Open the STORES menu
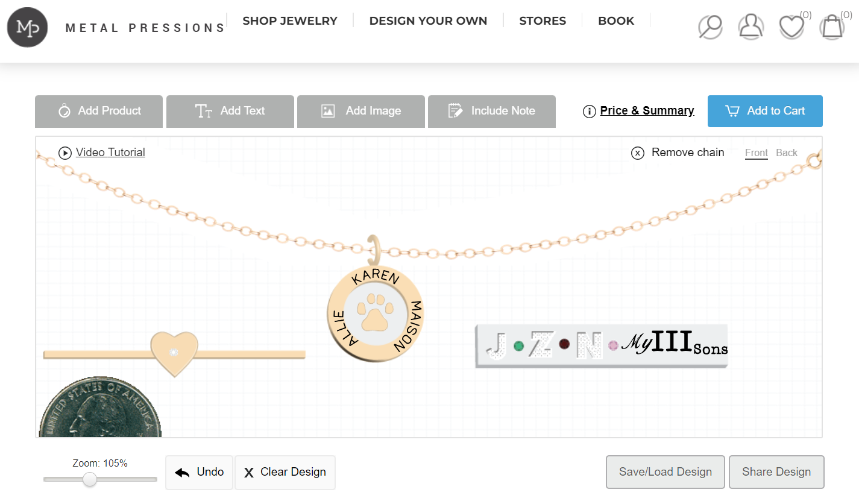 click(543, 20)
